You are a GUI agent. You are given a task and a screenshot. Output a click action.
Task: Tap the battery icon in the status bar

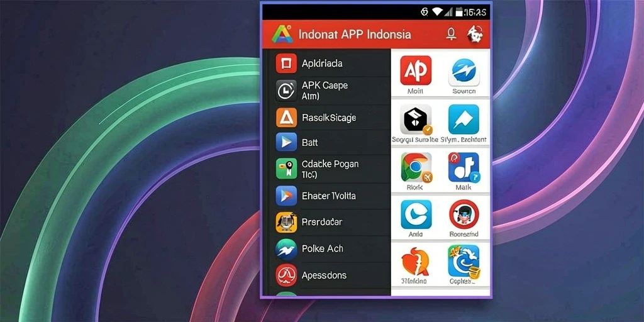459,12
